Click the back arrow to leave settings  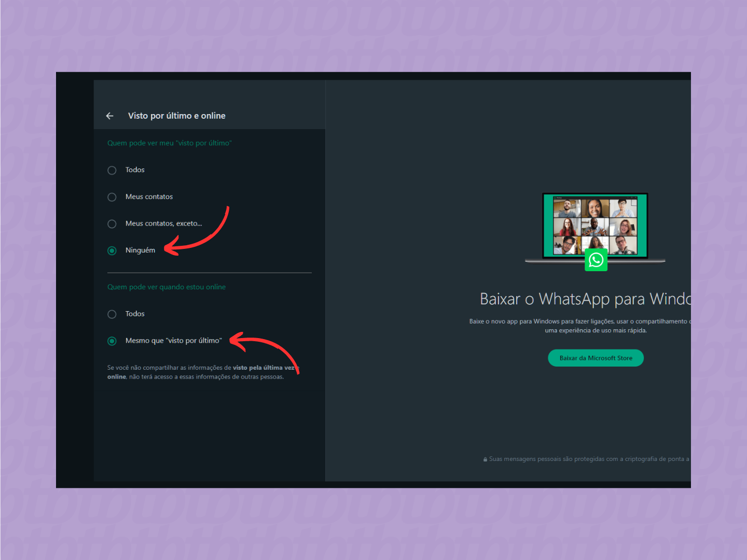tap(109, 116)
